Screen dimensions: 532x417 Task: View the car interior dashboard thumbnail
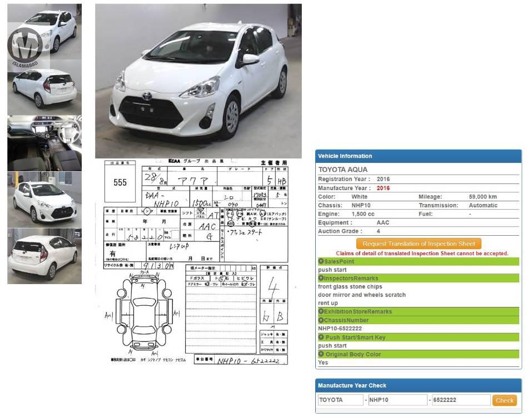click(x=44, y=143)
